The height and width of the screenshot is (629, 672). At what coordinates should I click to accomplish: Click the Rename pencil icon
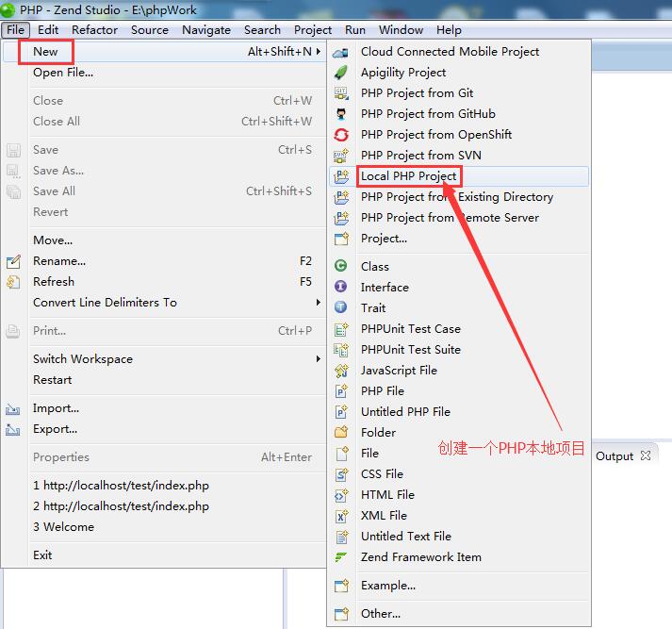point(13,261)
